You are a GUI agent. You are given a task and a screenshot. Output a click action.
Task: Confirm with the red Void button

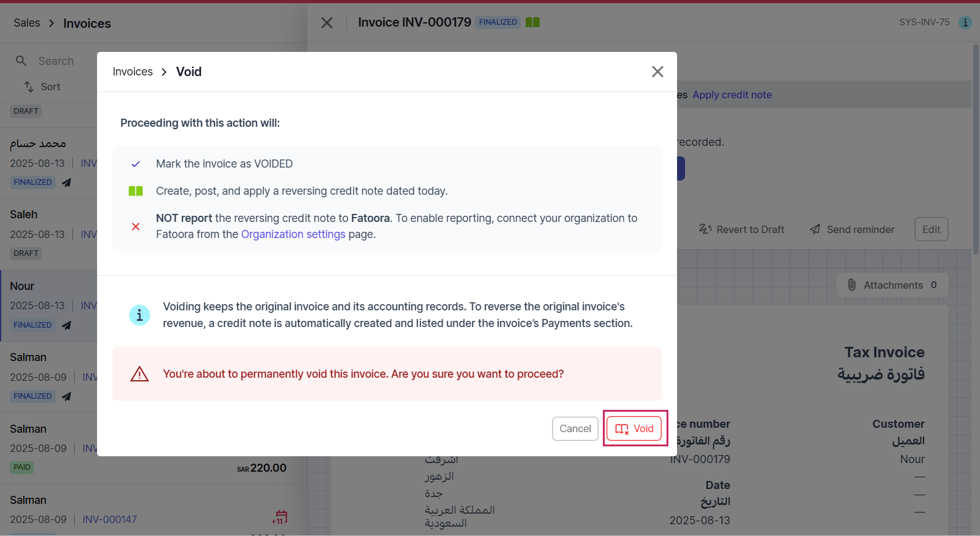pos(634,428)
